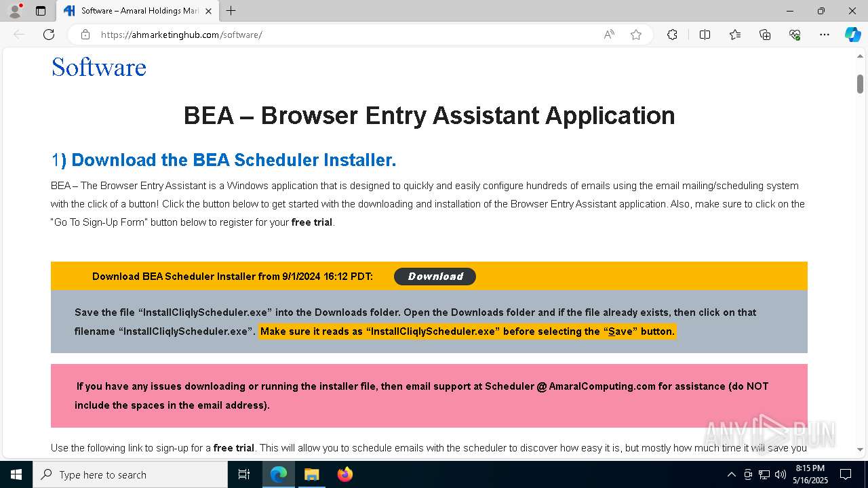Close the Software – Amaral Holdings tab
Viewport: 868px width, 488px height.
[208, 11]
